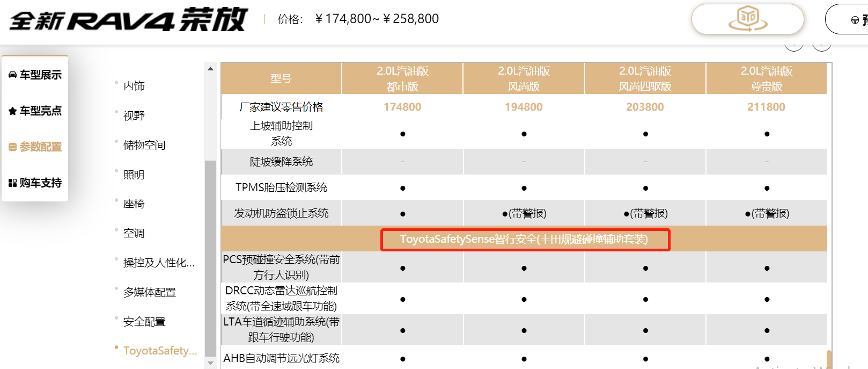Viewport: 868px width, 369px height.
Task: Jump to the 储物空间 section
Action: (144, 145)
